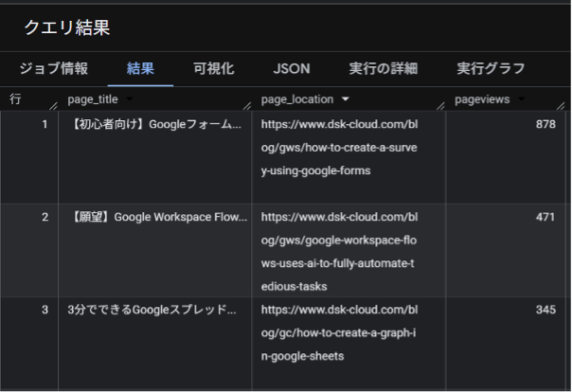Open the ジョブ情報 tab
The height and width of the screenshot is (392, 572).
click(54, 68)
